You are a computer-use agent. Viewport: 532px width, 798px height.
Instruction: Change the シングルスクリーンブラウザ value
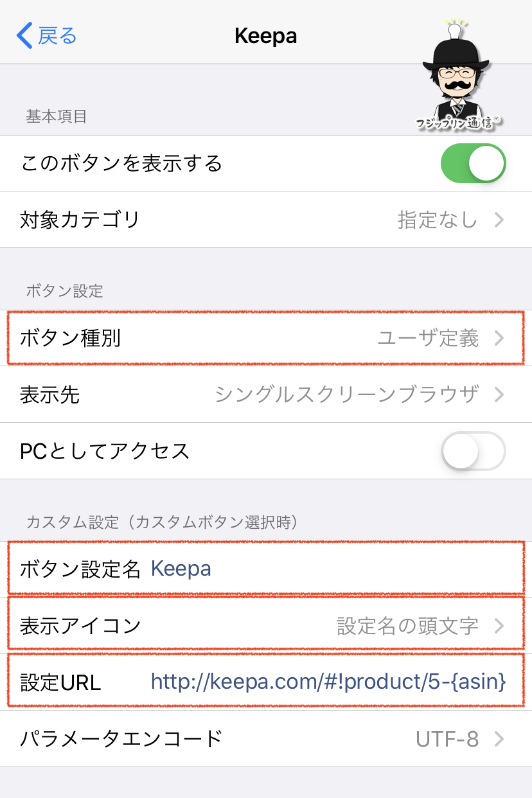[x=347, y=395]
